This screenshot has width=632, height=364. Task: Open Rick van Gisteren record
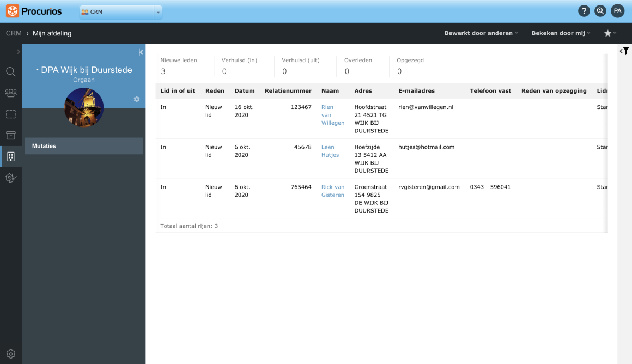(x=332, y=191)
